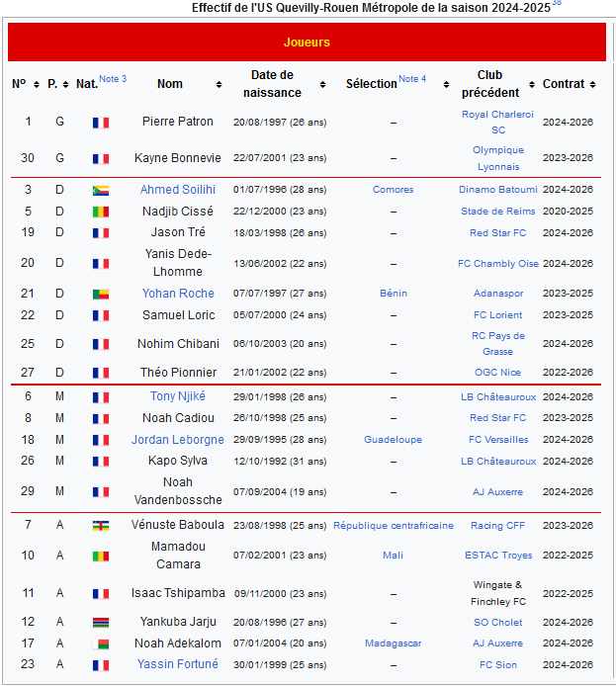Click the French flag beside Yassin Fortuné
The height and width of the screenshot is (686, 616).
[101, 665]
